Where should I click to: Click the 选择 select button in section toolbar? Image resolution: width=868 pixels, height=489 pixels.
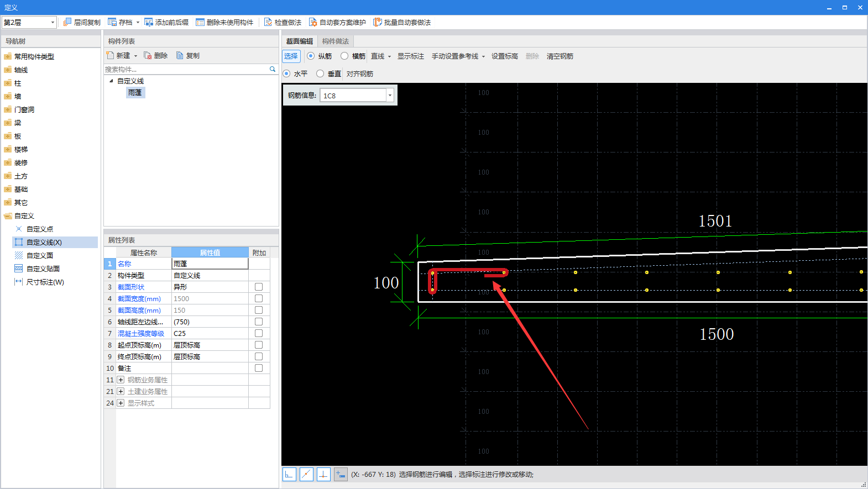291,56
